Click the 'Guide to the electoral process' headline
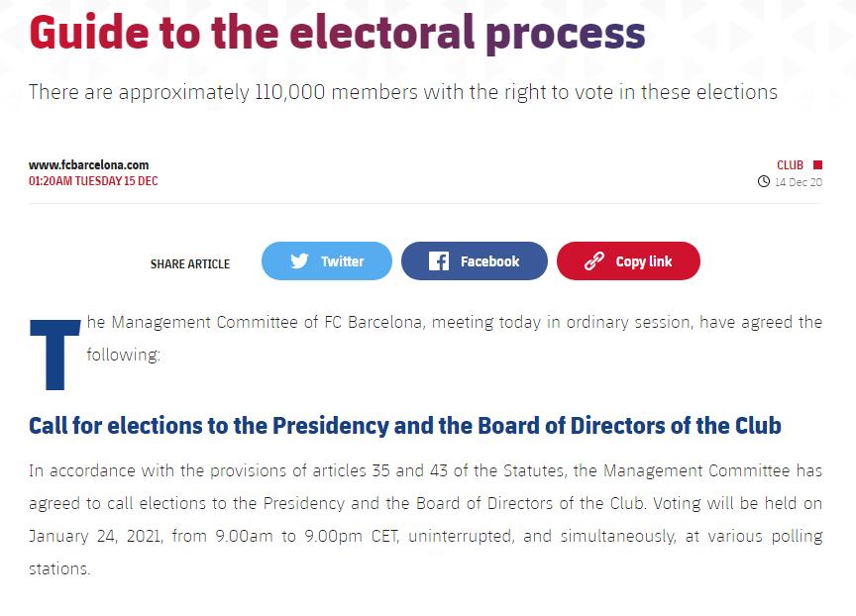The height and width of the screenshot is (616, 856). point(337,33)
